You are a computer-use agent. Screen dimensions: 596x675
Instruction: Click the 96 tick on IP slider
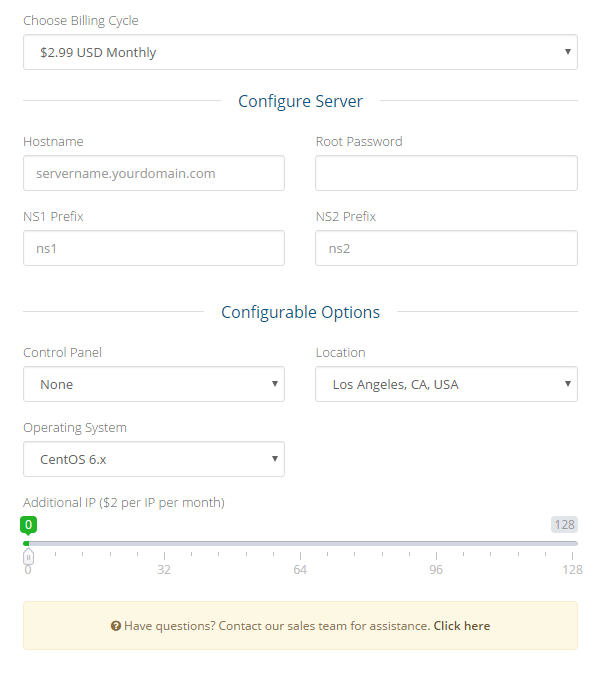click(436, 556)
